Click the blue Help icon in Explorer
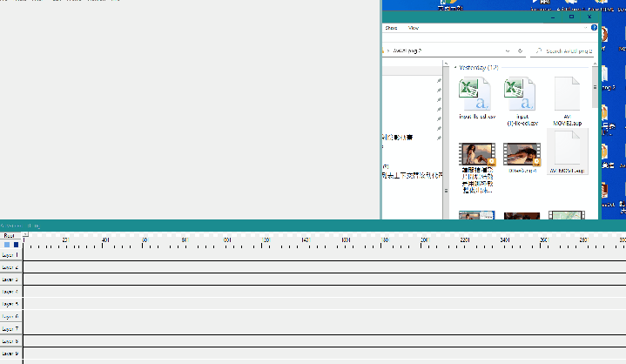 tap(594, 28)
